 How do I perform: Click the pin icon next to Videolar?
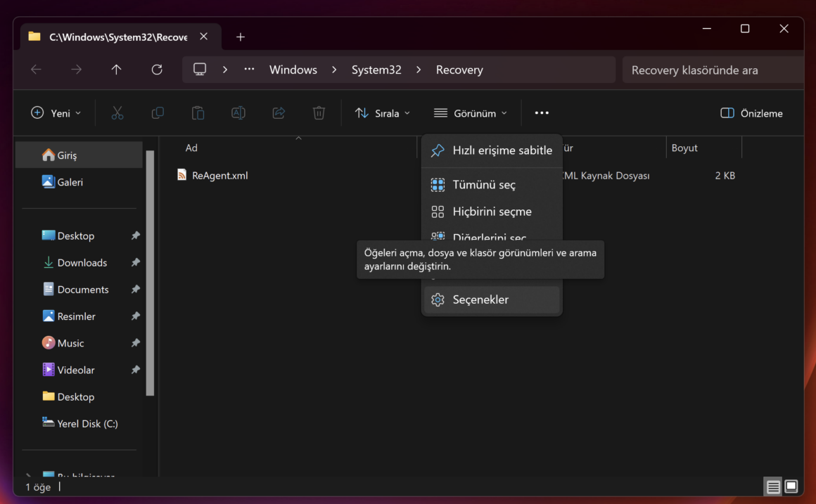tap(135, 370)
